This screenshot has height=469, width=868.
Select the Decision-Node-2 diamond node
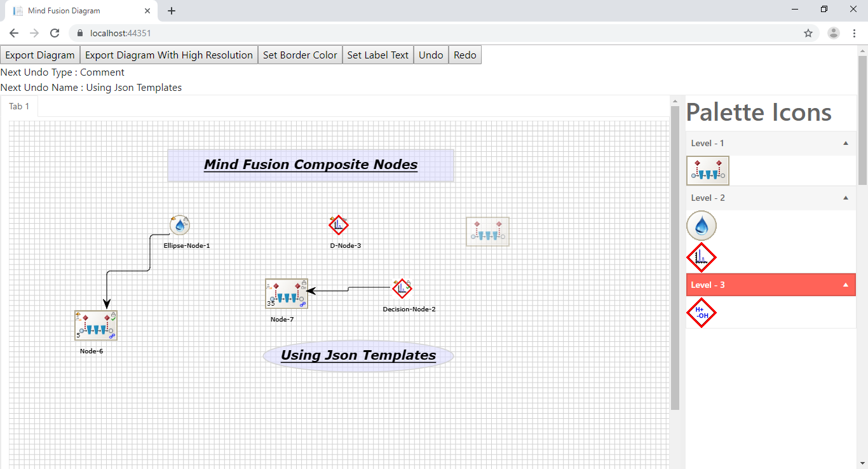coord(402,289)
